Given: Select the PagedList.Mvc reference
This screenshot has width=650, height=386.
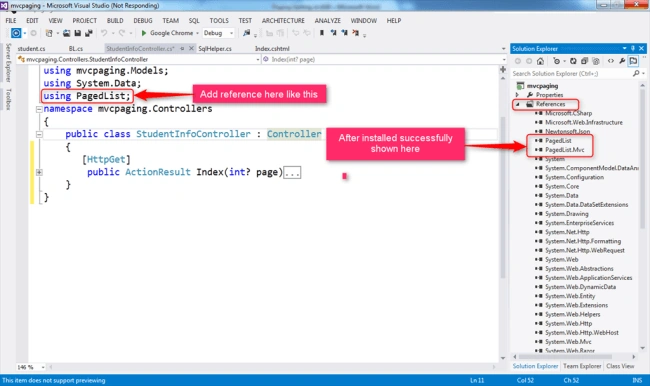Looking at the screenshot, I should [565, 150].
